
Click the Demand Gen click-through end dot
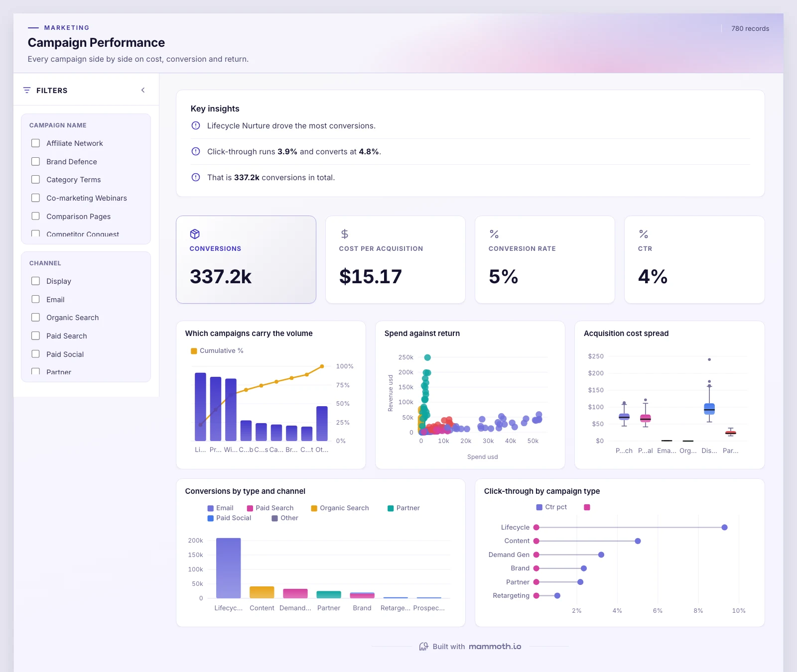pyautogui.click(x=601, y=555)
